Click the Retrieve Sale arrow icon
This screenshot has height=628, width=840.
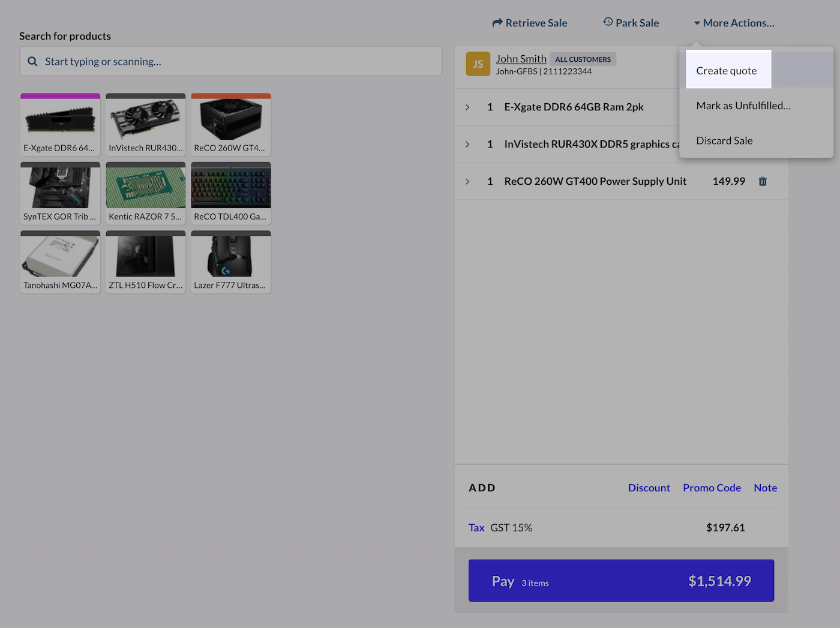[x=498, y=22]
